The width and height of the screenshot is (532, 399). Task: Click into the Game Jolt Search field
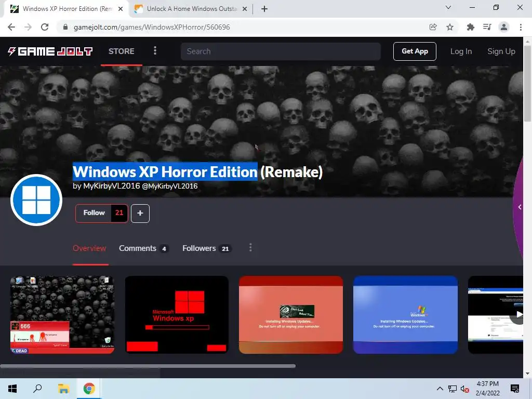(281, 51)
